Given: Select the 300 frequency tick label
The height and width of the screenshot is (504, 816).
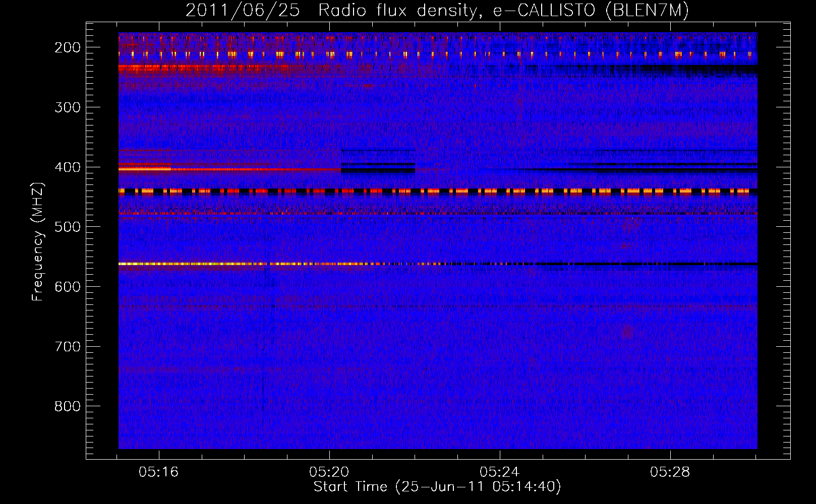Looking at the screenshot, I should (67, 107).
